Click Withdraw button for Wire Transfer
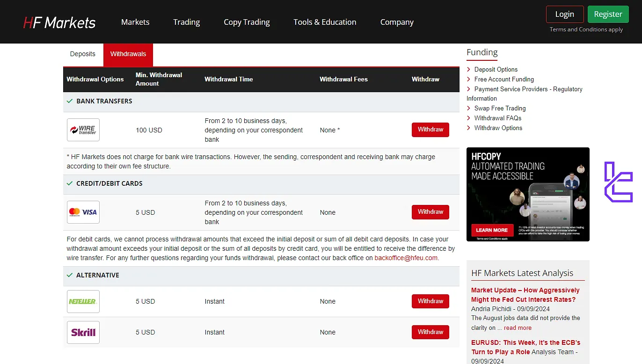642x364 pixels. pyautogui.click(x=430, y=130)
